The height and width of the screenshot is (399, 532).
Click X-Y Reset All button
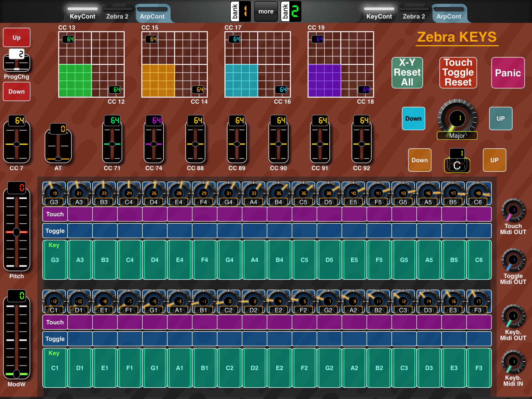coord(407,73)
